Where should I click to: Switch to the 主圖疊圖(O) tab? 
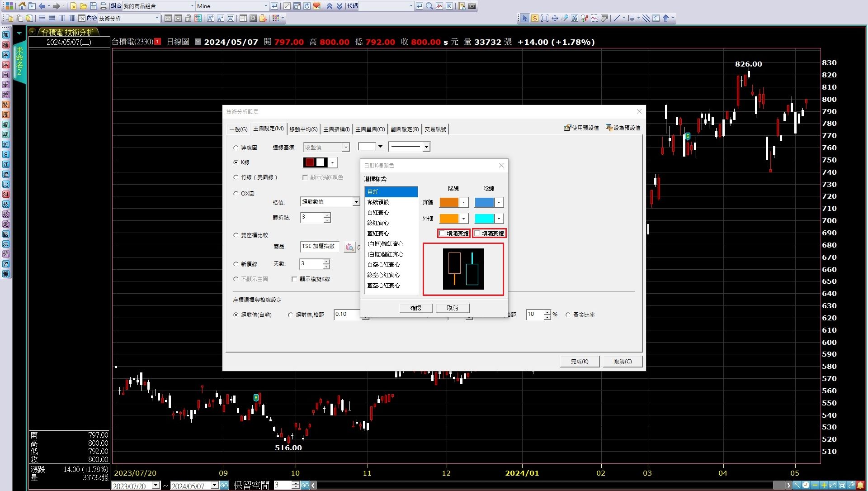pos(370,129)
